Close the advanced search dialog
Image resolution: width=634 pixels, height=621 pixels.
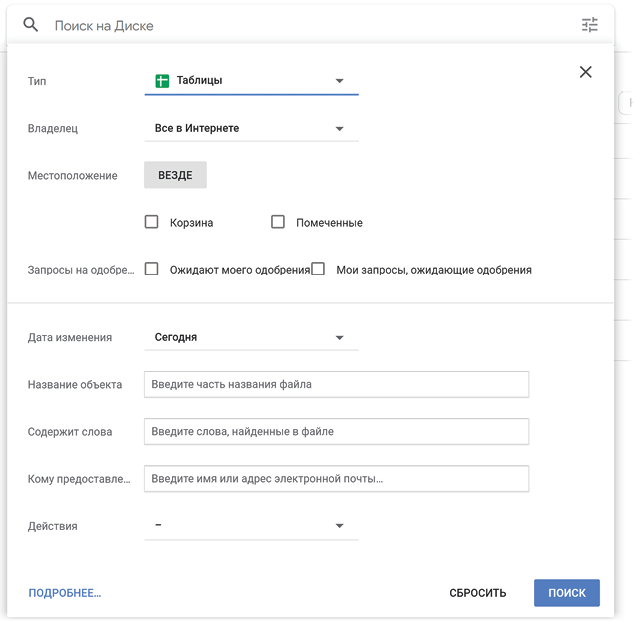(x=585, y=72)
